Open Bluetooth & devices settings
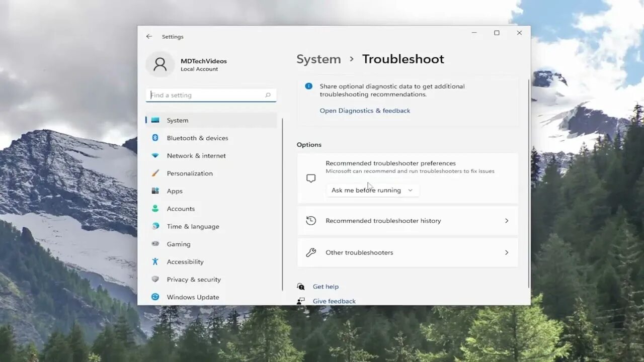Screen dimensions: 644x362 [x=211, y=138]
